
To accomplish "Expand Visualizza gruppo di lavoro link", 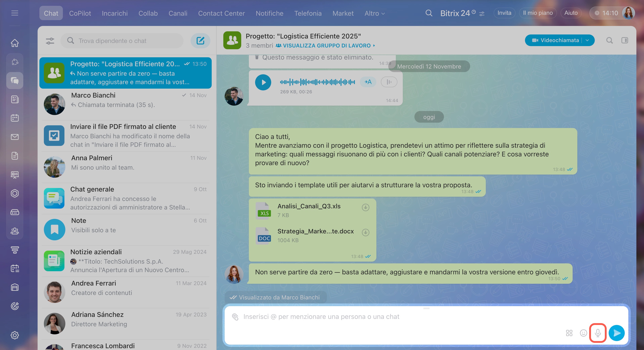I will 326,45.
